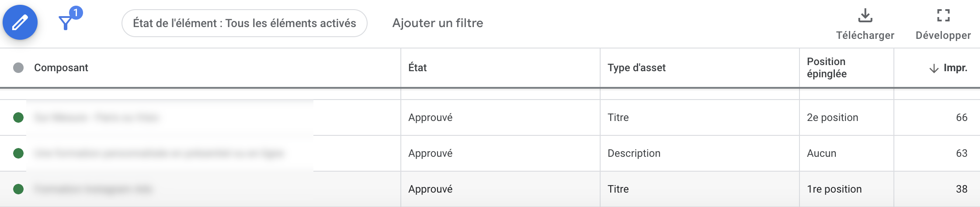Open the Aucun pinned position cell
Viewport: 980px width, 207px height.
click(x=821, y=153)
